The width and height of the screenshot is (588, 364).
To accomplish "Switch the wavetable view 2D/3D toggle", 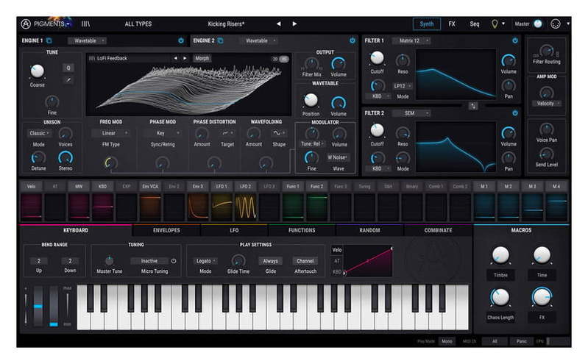I will coord(280,59).
